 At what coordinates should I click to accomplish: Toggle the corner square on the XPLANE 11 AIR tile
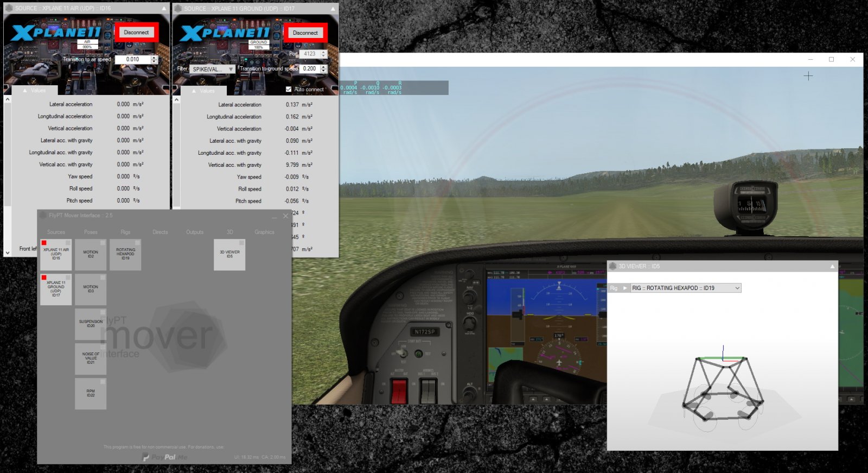pyautogui.click(x=68, y=243)
